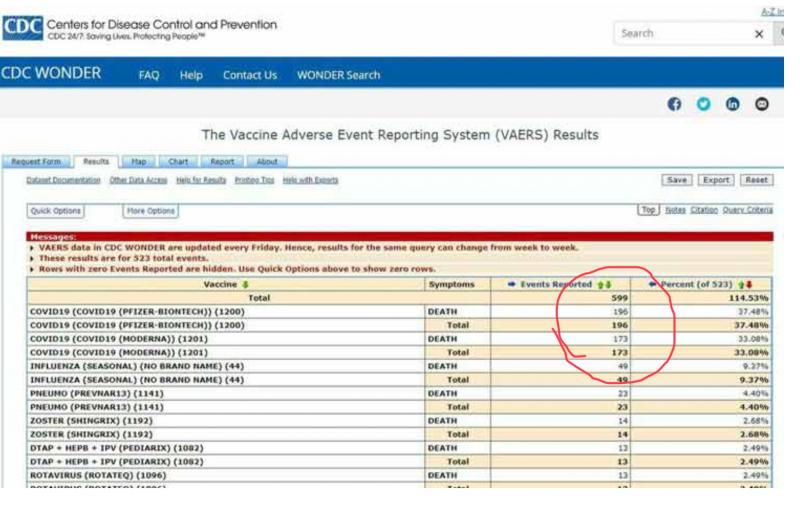Image resolution: width=800 pixels, height=519 pixels.
Task: Share the page on LinkedIn
Action: pos(733,104)
